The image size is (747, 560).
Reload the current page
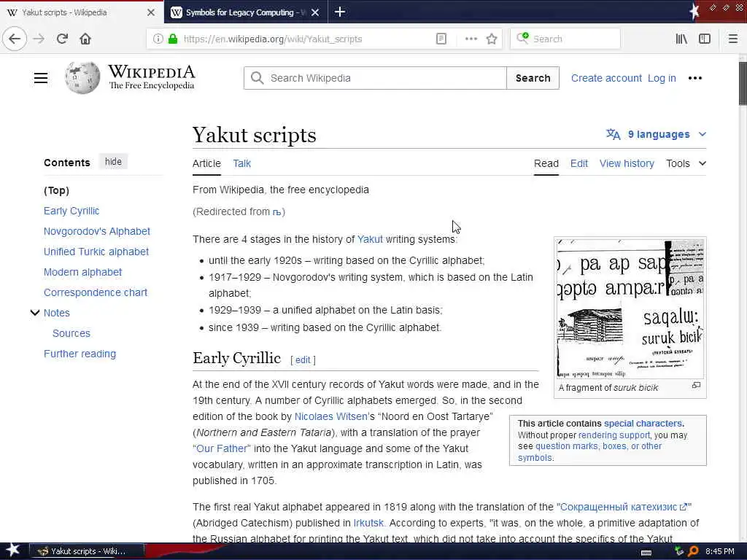click(x=62, y=39)
